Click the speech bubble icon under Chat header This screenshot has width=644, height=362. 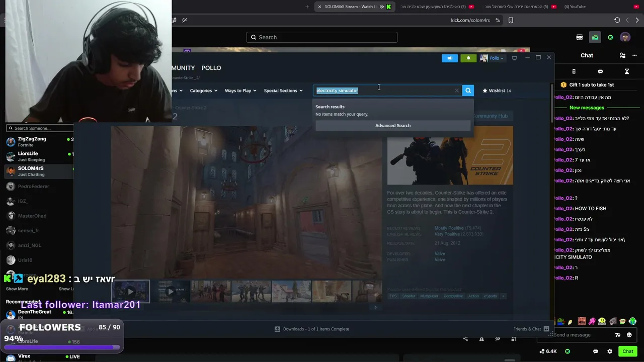click(600, 71)
